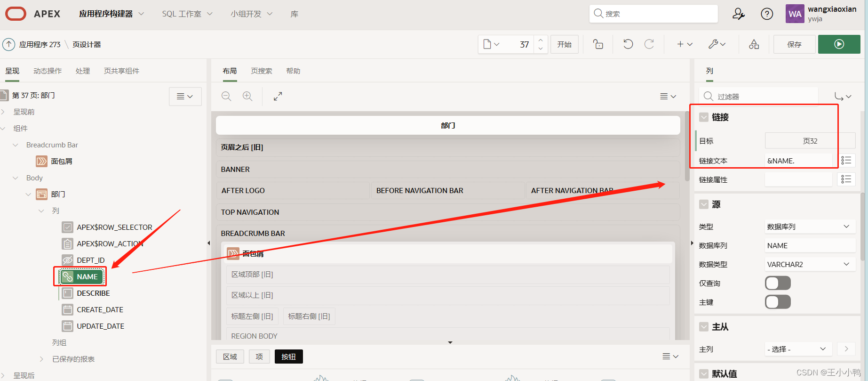Open the page selector dropdown
Image resolution: width=868 pixels, height=381 pixels.
click(491, 44)
